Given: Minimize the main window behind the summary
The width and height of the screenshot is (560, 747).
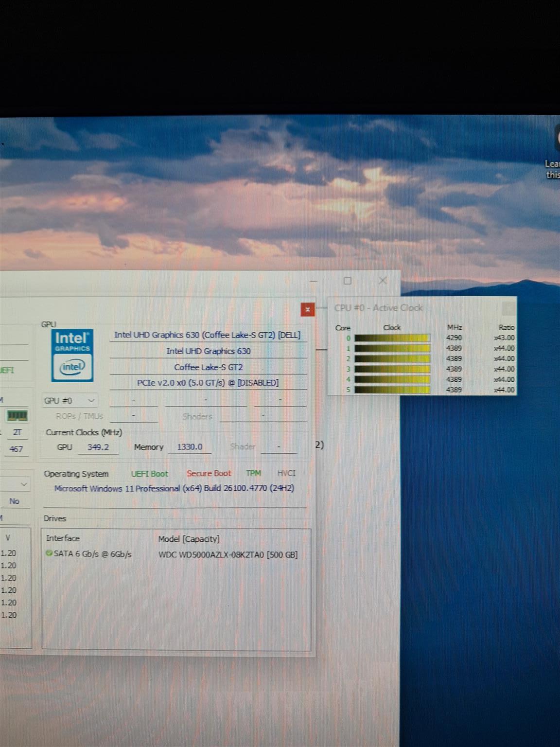Looking at the screenshot, I should coord(314,281).
